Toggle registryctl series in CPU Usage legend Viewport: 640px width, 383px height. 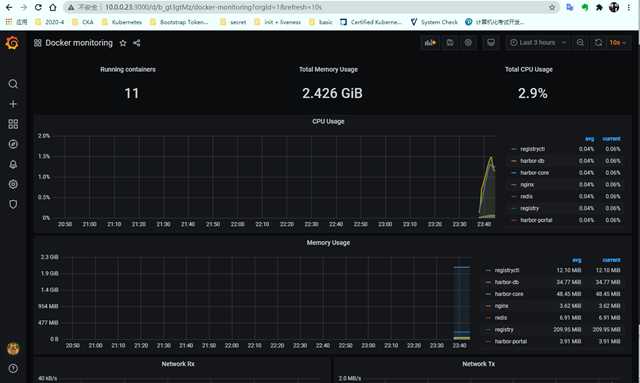(x=532, y=149)
